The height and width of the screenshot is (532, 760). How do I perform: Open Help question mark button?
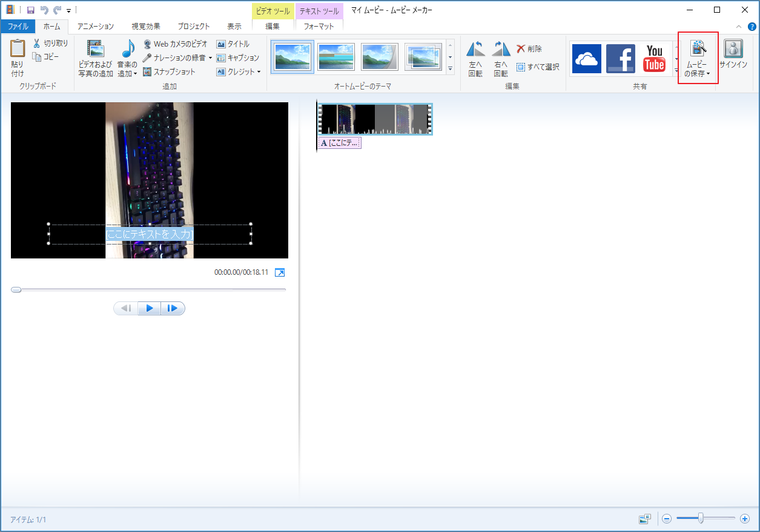tap(752, 27)
